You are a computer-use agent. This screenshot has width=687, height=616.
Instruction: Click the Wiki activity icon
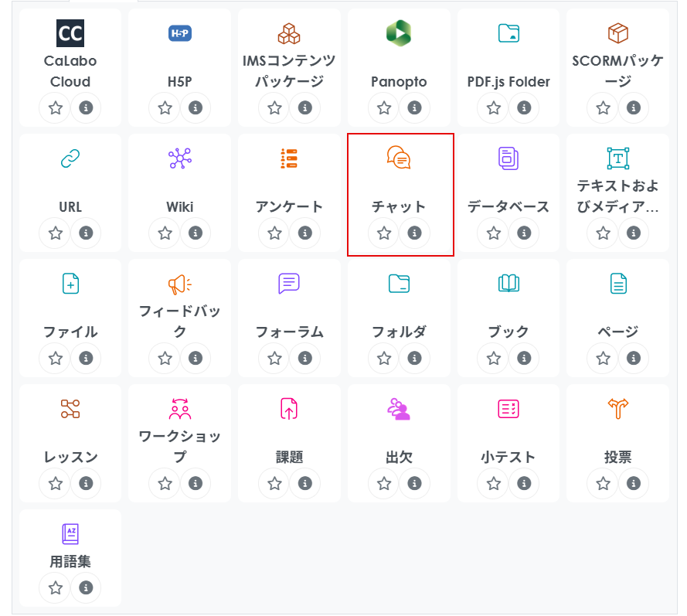180,158
